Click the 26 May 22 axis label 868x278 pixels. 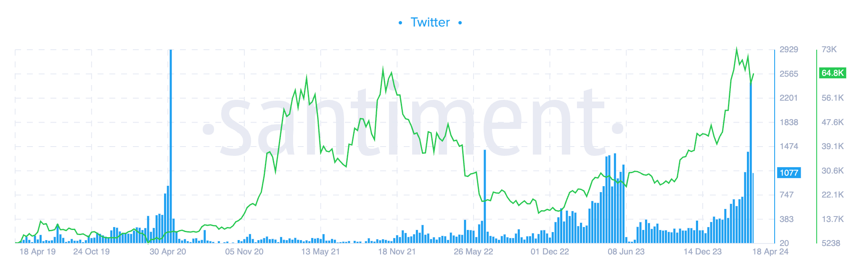(473, 252)
